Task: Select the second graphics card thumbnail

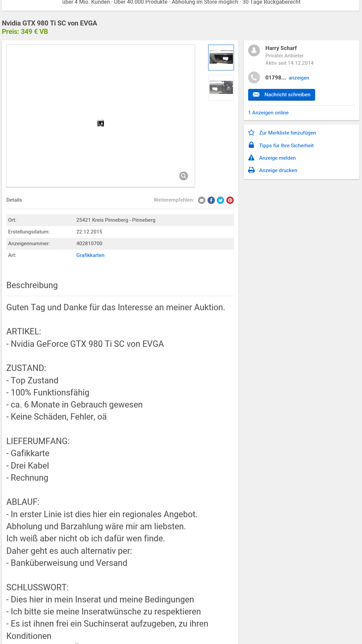Action: (x=221, y=88)
